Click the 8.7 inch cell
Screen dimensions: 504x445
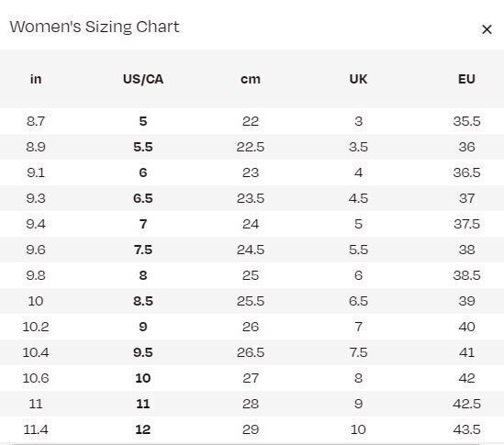36,121
